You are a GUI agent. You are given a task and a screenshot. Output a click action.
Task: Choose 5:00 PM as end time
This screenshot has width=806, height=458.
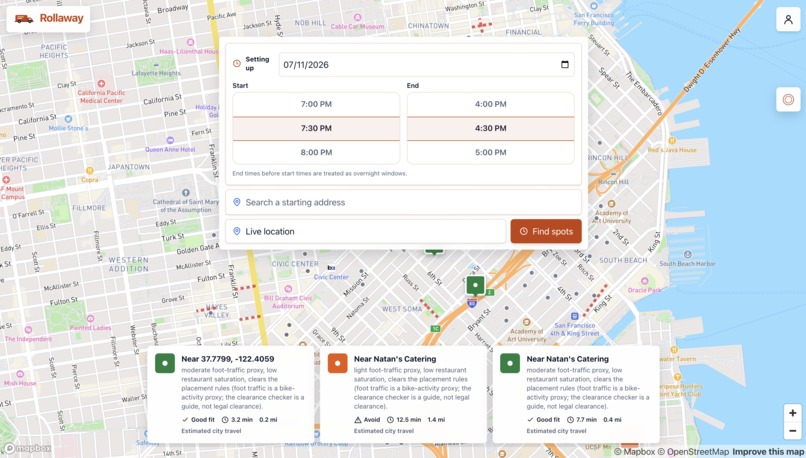click(x=490, y=153)
